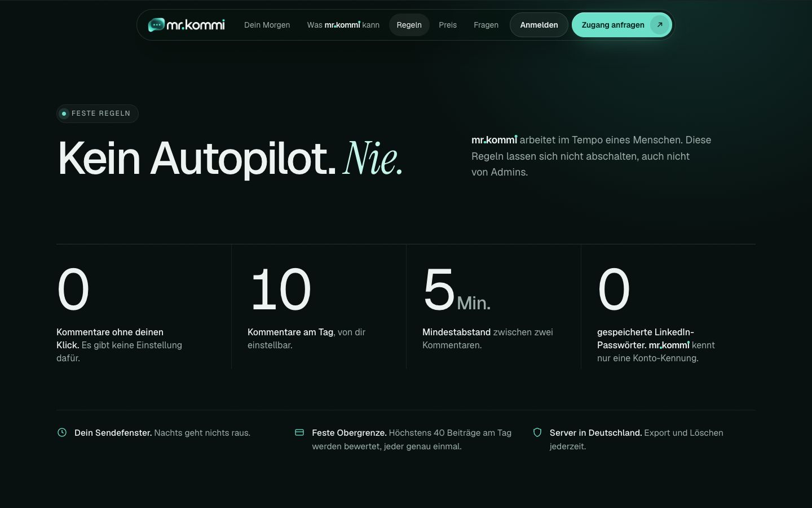The width and height of the screenshot is (812, 508).
Task: Click the number 10 statistic
Action: pyautogui.click(x=280, y=289)
